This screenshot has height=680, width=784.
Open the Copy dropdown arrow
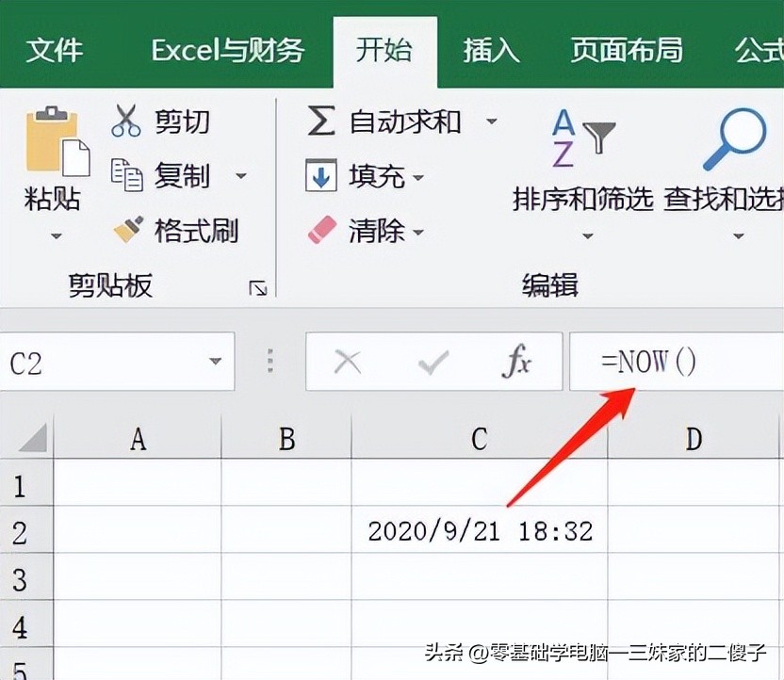(241, 176)
